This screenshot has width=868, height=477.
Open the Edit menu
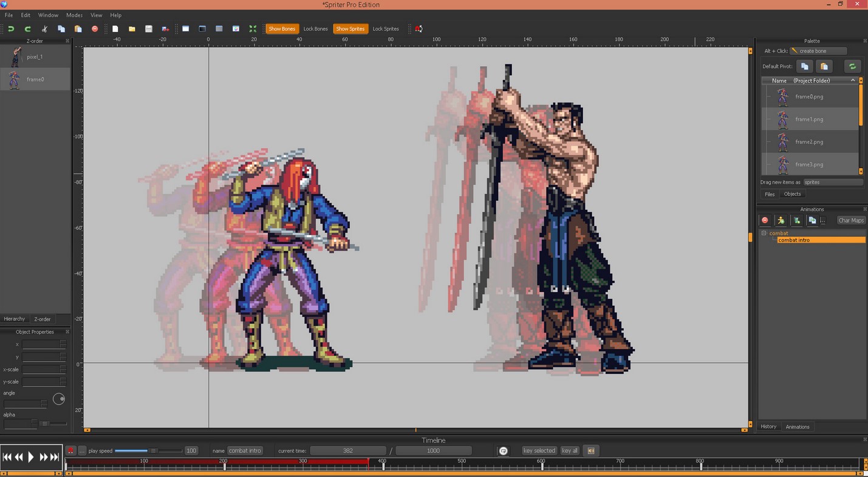click(x=26, y=15)
